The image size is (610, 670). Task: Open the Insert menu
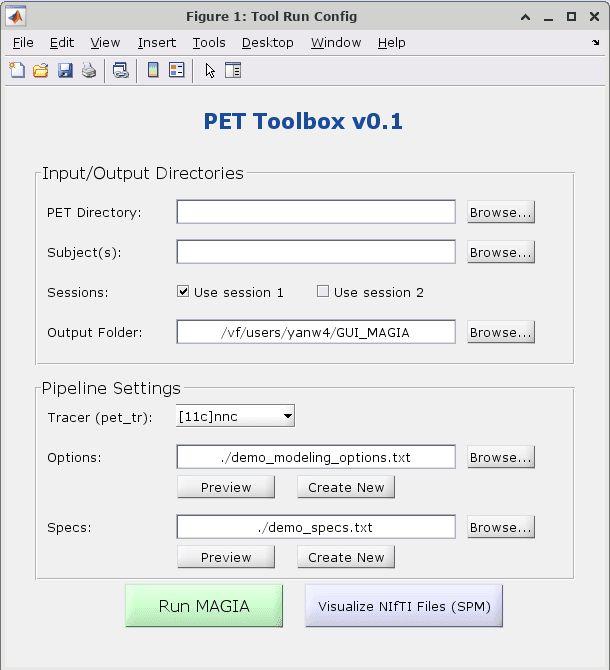156,42
